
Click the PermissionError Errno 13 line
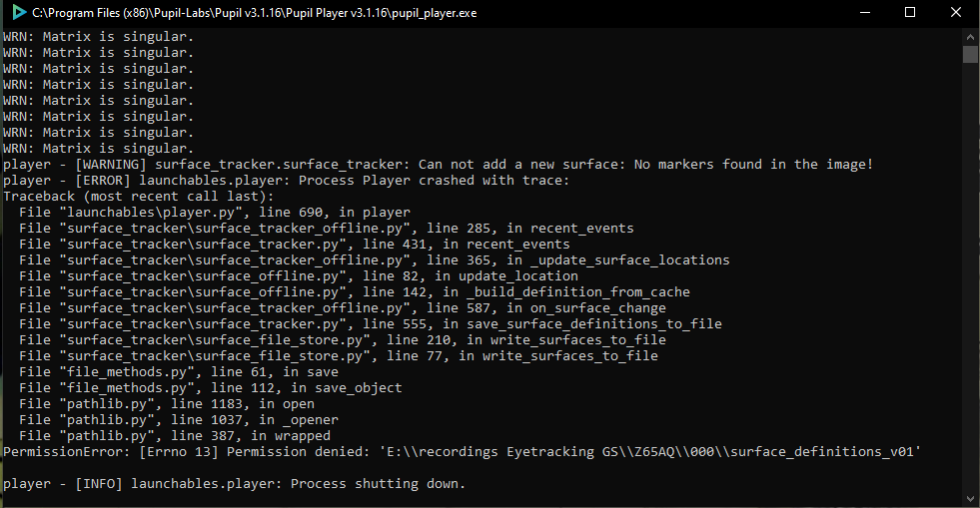point(462,452)
